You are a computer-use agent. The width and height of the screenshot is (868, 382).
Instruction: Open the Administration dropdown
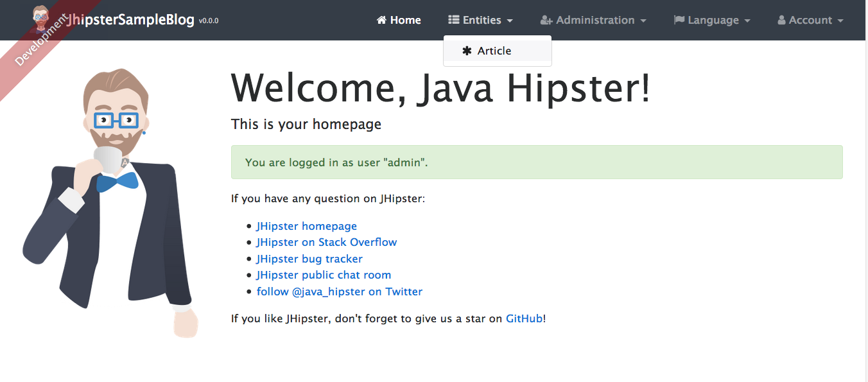point(593,20)
